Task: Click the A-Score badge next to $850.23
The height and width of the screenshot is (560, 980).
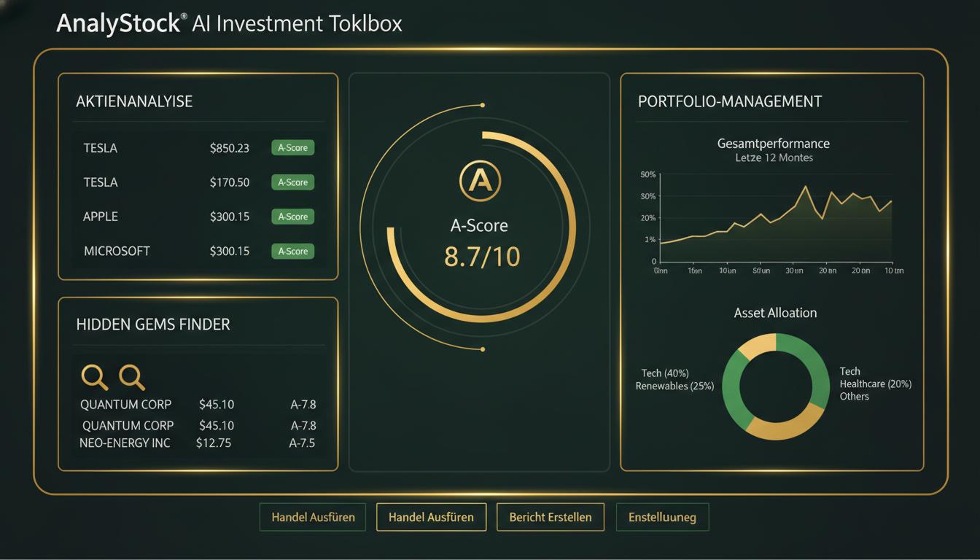Action: [x=292, y=148]
